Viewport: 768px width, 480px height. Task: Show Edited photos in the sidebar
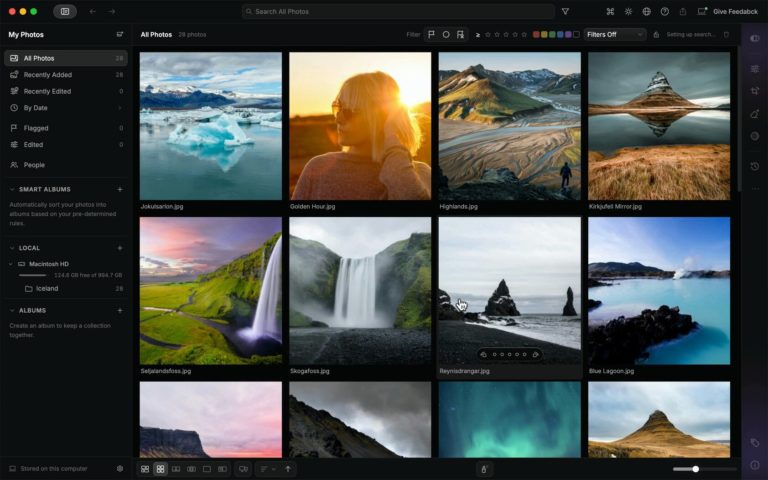pos(66,144)
